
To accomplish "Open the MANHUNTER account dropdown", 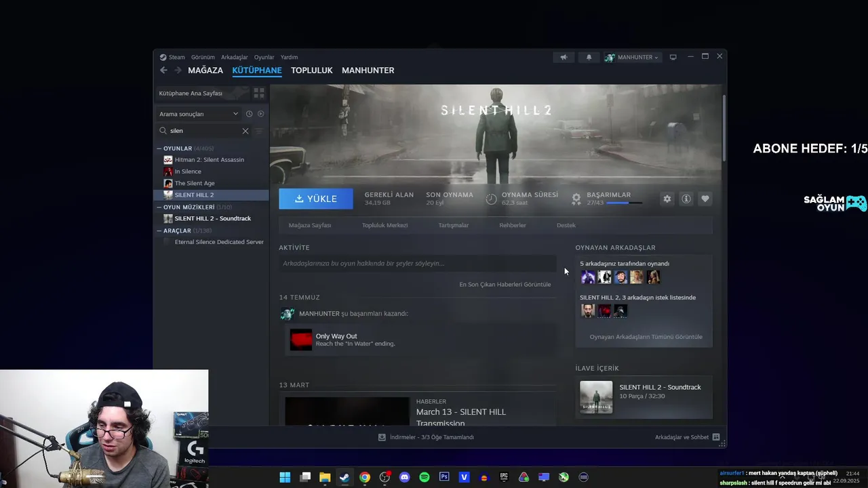I will coord(631,58).
